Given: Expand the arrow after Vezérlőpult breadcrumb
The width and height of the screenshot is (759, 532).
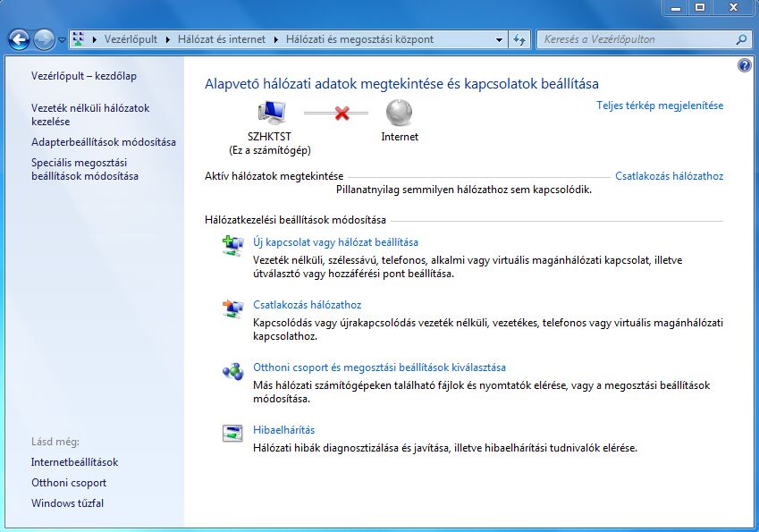Looking at the screenshot, I should (x=167, y=39).
